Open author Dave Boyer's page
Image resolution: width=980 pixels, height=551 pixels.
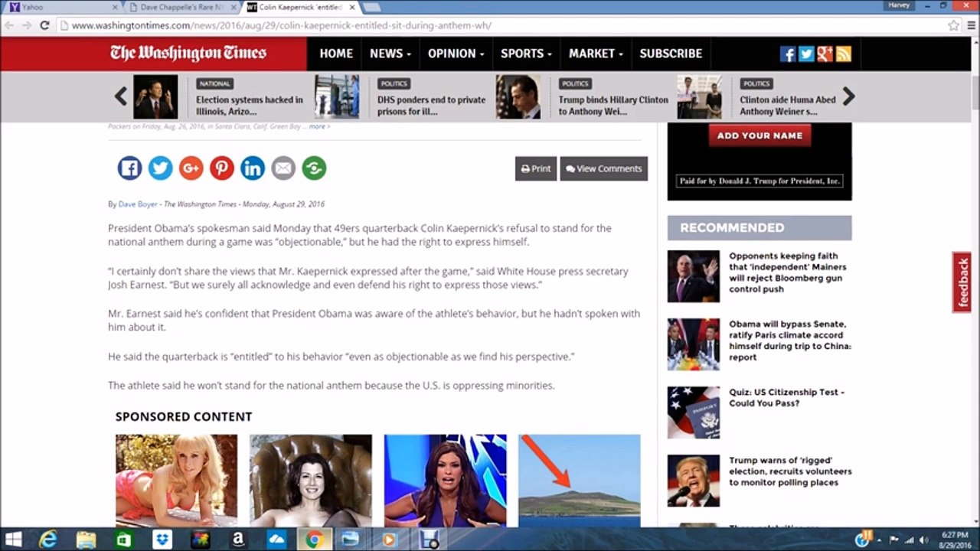coord(138,204)
